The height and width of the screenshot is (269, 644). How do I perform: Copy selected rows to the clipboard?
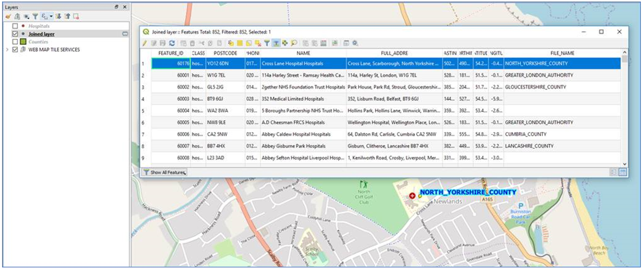[x=210, y=43]
